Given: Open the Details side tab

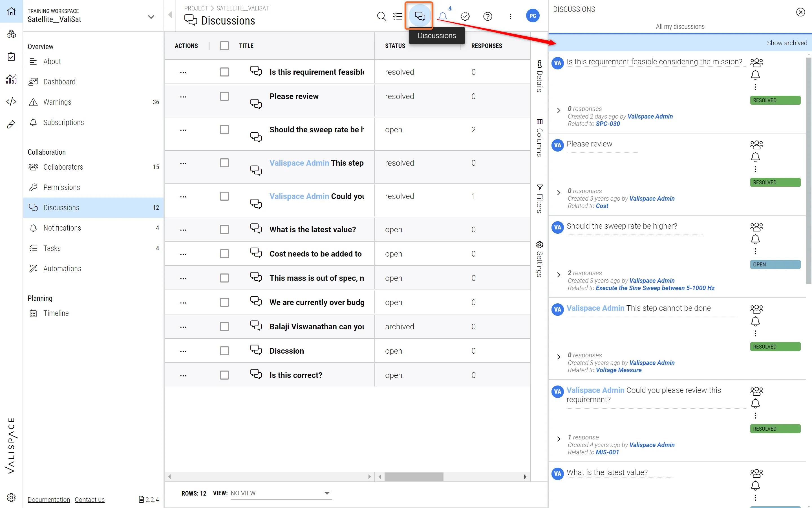Looking at the screenshot, I should tap(540, 76).
